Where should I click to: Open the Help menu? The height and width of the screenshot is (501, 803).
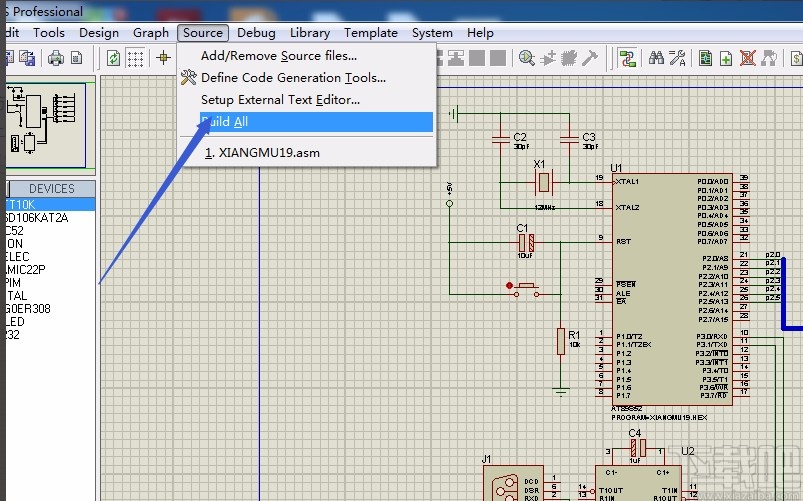point(480,33)
